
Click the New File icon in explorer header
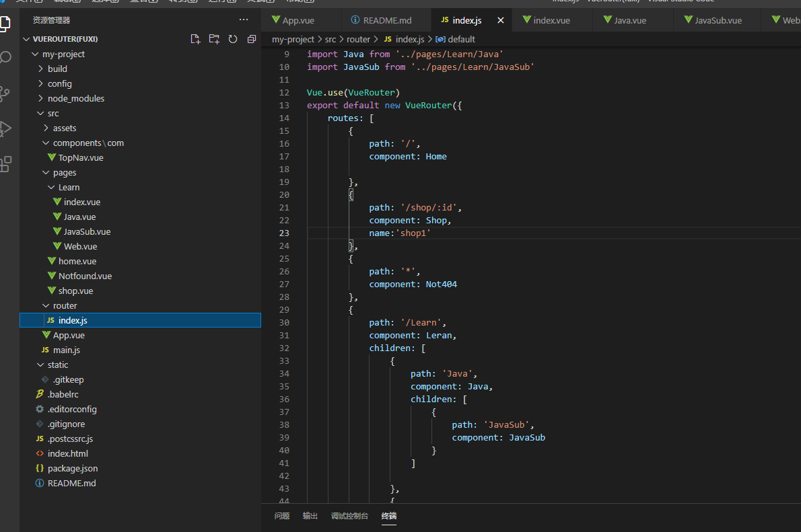tap(195, 39)
